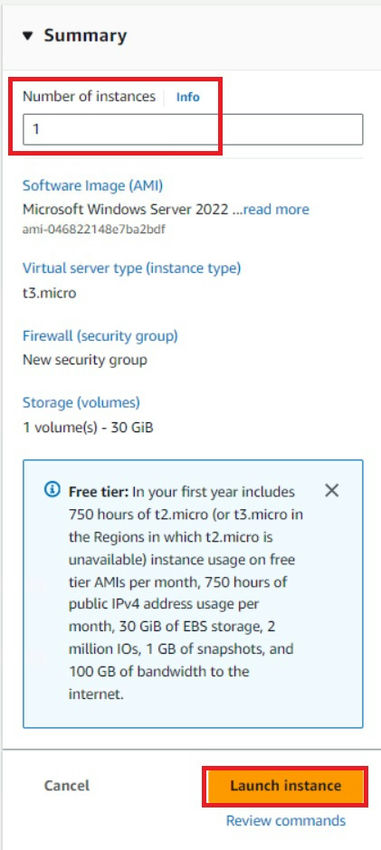Viewport: 381px width, 850px height.
Task: Open Software Image (AMI) link
Action: pyautogui.click(x=93, y=185)
